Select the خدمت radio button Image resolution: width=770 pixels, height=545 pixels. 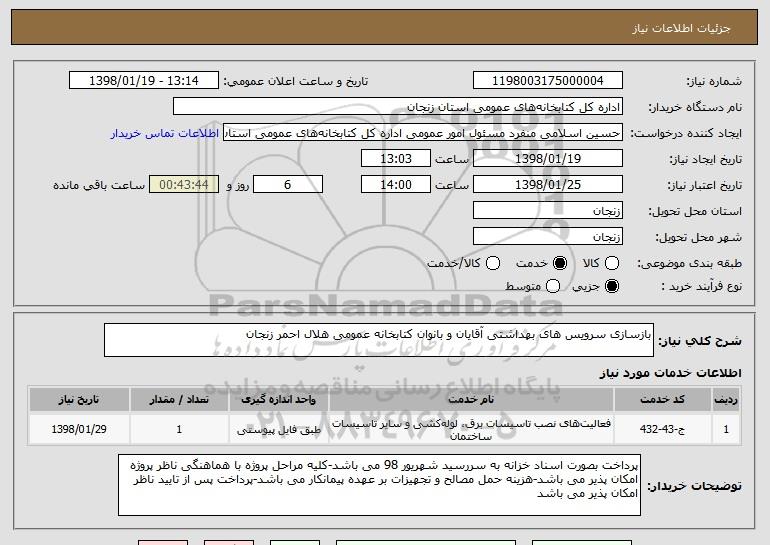(x=560, y=263)
